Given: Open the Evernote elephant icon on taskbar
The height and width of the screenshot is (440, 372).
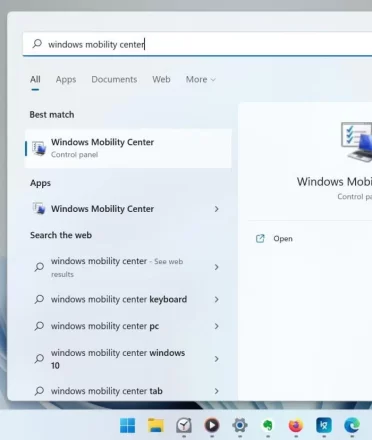Looking at the screenshot, I should click(268, 426).
